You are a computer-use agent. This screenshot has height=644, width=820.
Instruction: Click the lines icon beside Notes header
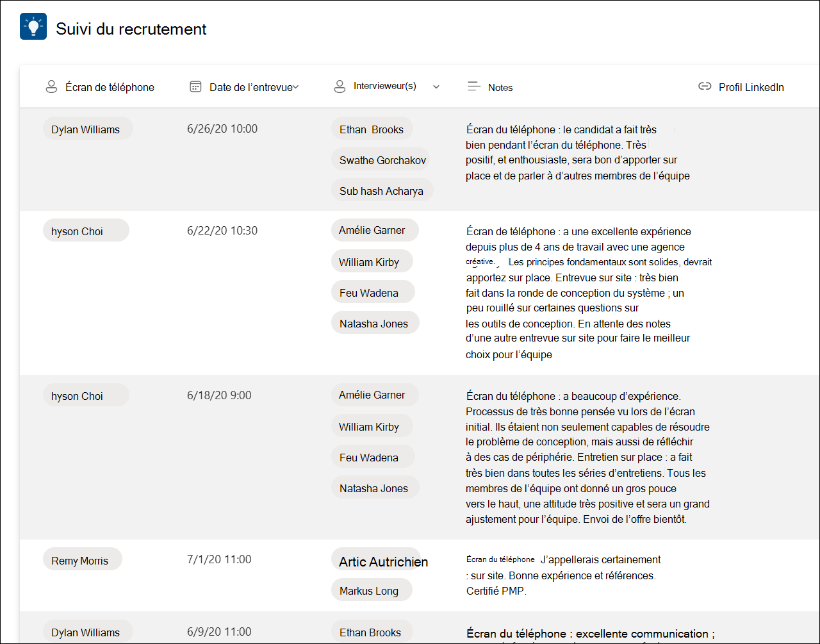point(474,87)
